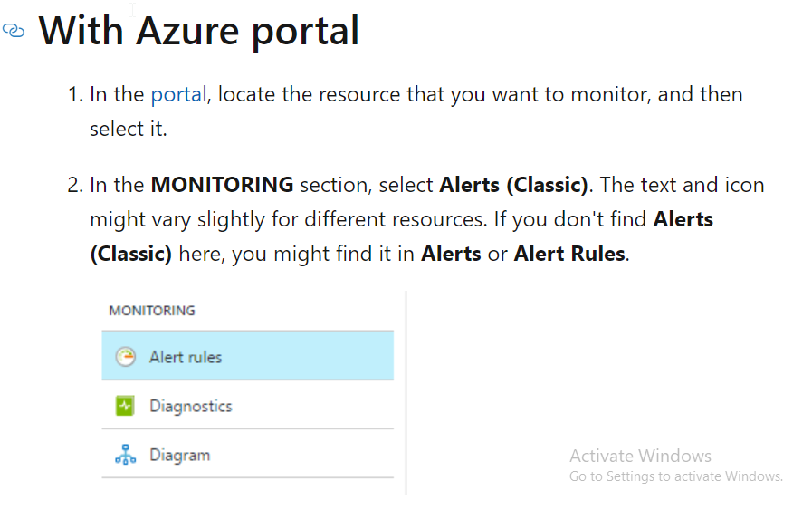Click the green Diagnostics icon

click(x=125, y=407)
